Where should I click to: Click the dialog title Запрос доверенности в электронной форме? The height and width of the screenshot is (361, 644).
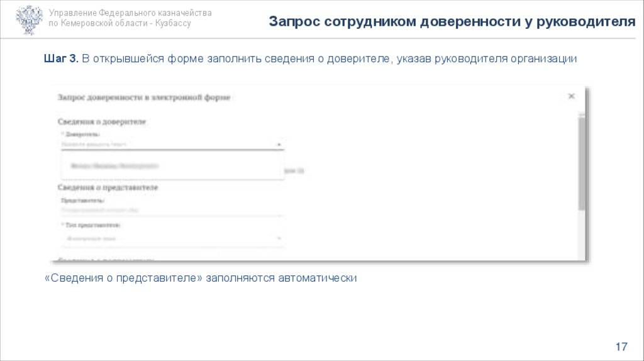tap(144, 97)
